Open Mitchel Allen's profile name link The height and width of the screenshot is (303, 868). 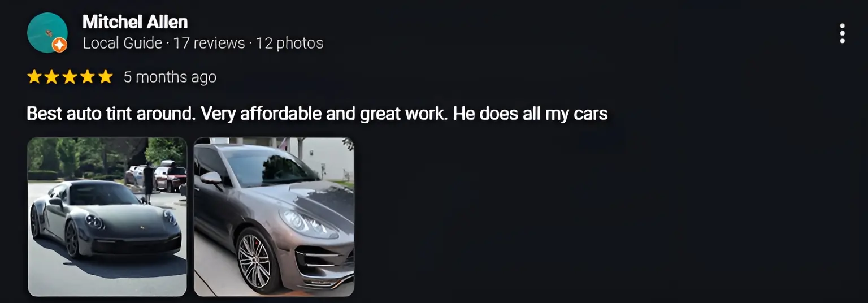point(135,22)
